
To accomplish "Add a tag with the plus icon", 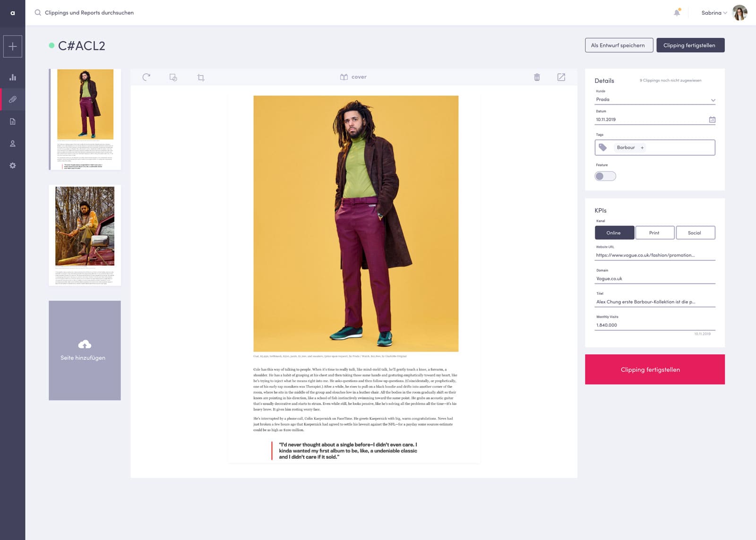I will [x=642, y=148].
